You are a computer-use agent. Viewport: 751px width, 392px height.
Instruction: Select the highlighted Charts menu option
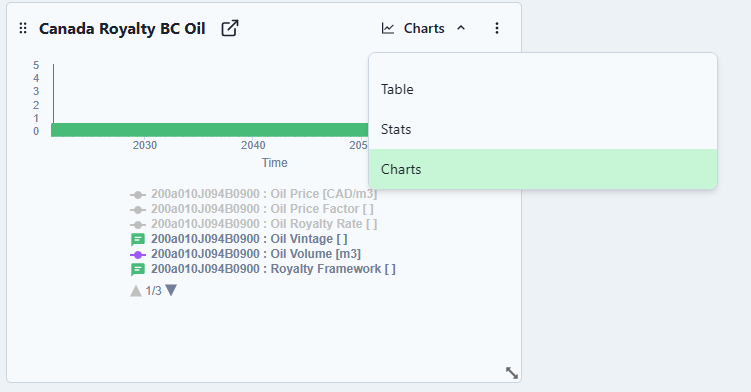point(543,169)
